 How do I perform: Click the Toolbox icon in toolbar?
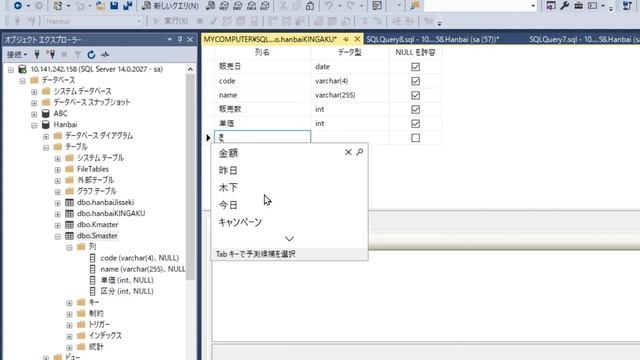click(578, 6)
